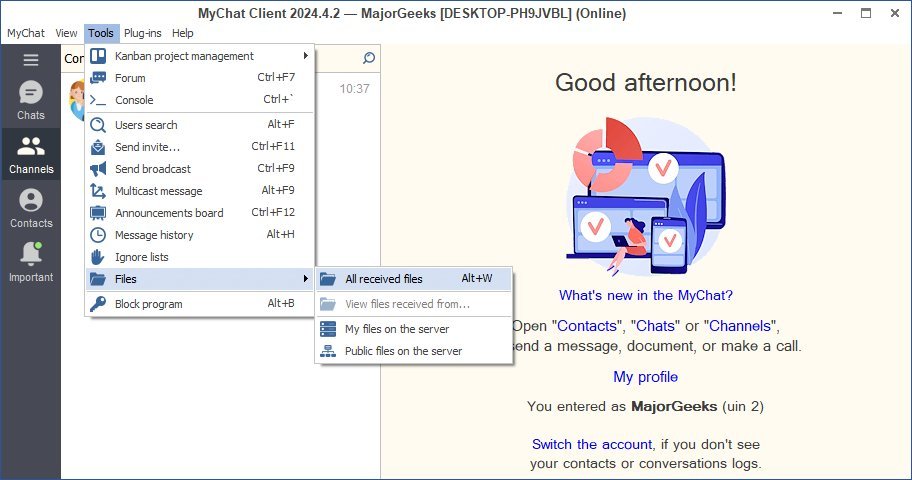Viewport: 912px width, 480px height.
Task: Click the Files folder icon in Tools menu
Action: point(98,279)
